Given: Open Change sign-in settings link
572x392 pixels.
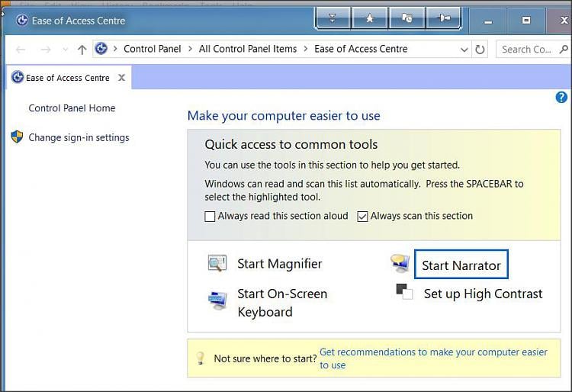Looking at the screenshot, I should pyautogui.click(x=79, y=137).
